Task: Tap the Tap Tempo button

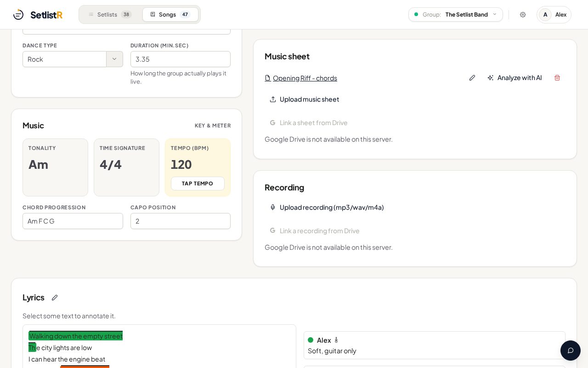Action: [x=198, y=184]
